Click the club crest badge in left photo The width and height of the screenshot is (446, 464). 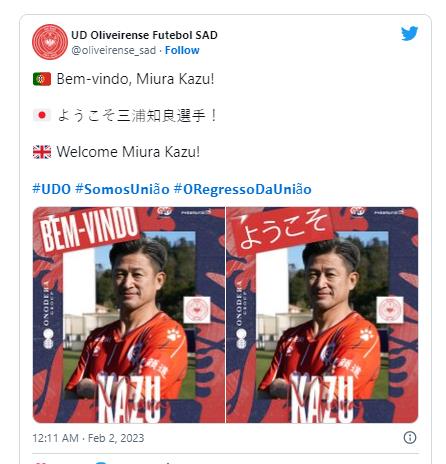(x=197, y=310)
